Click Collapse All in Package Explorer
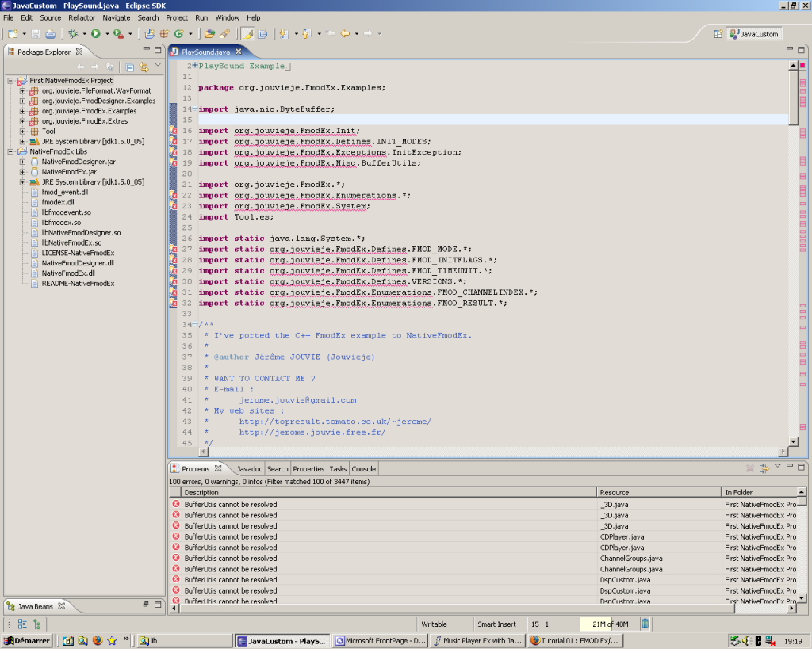Image resolution: width=812 pixels, height=649 pixels. coord(129,67)
